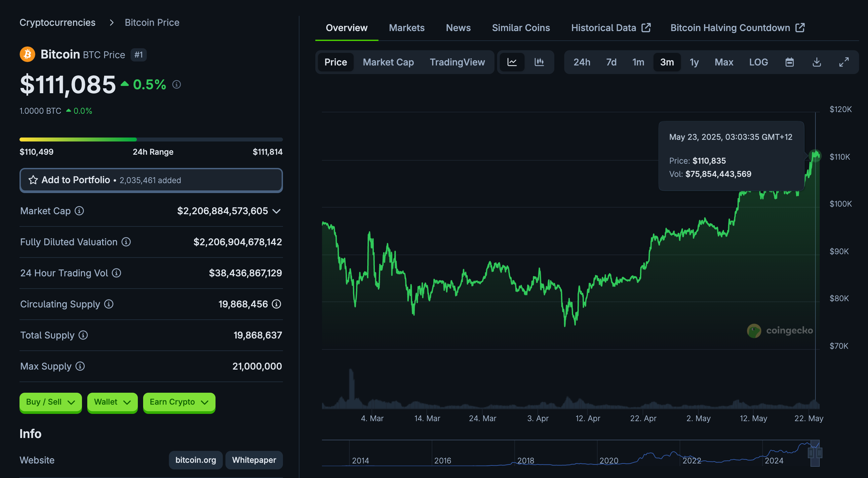Click external link icon beside Bitcoin Halving Countdown
868x478 pixels.
click(800, 28)
